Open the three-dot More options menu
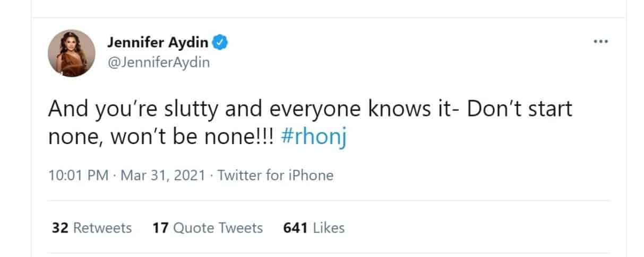This screenshot has width=644, height=257. point(600,42)
